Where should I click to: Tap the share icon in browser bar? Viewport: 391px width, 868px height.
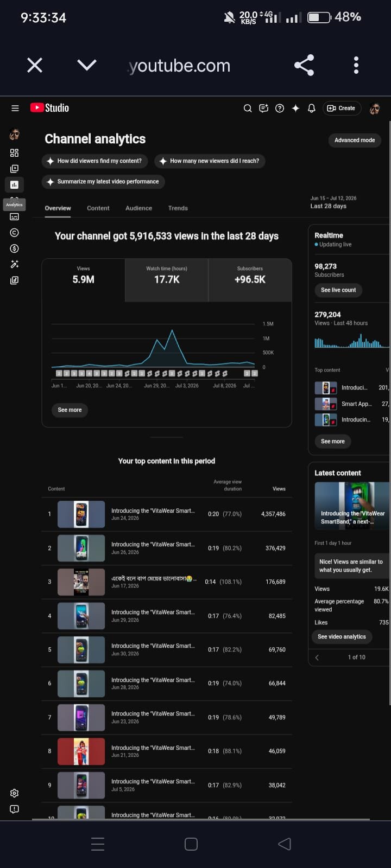tap(304, 65)
